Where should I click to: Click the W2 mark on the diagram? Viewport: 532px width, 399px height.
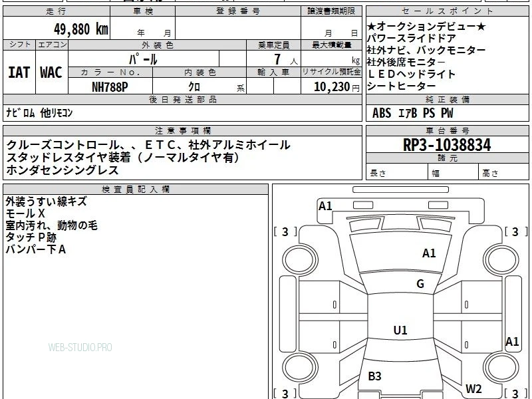pos(473,388)
